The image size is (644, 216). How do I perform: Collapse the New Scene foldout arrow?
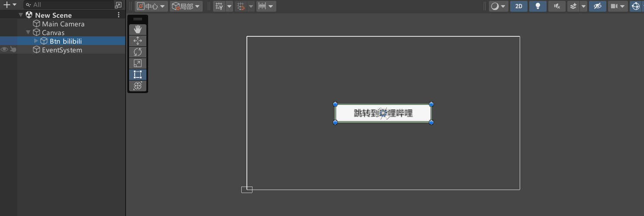click(x=21, y=15)
